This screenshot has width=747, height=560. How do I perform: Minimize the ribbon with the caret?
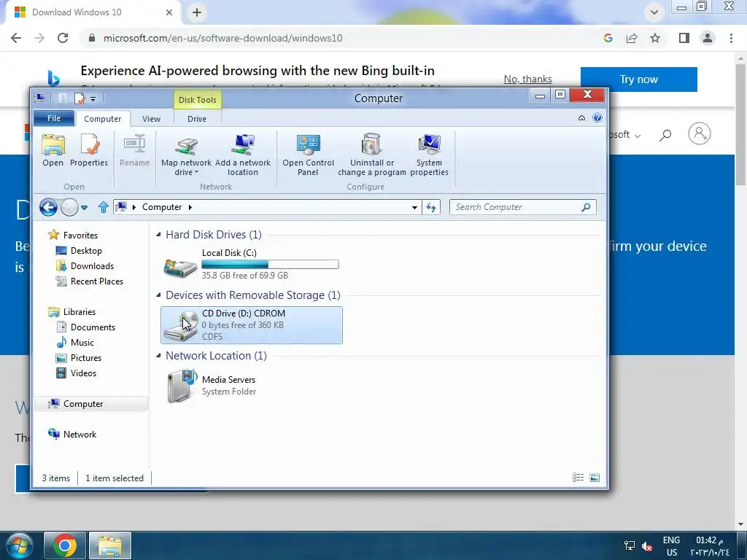click(581, 117)
